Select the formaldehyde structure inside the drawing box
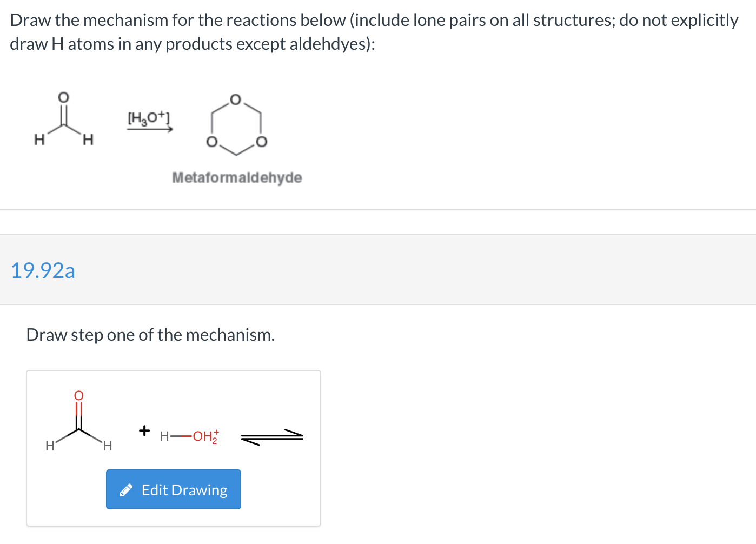Image resolution: width=756 pixels, height=544 pixels. coord(78,422)
